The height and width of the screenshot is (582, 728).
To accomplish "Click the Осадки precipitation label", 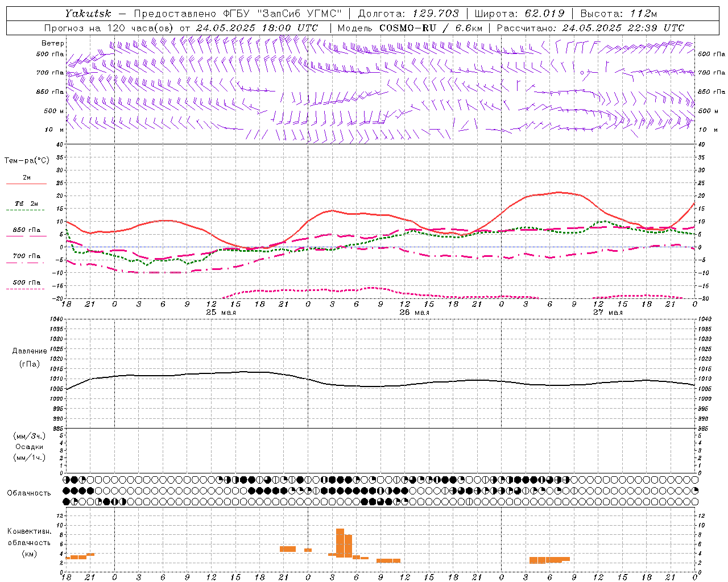I will click(x=30, y=447).
